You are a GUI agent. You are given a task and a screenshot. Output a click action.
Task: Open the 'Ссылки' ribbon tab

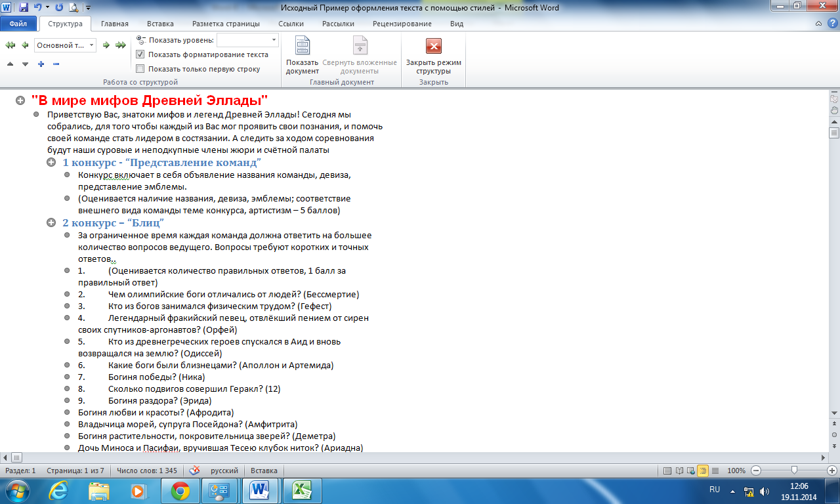click(x=291, y=24)
